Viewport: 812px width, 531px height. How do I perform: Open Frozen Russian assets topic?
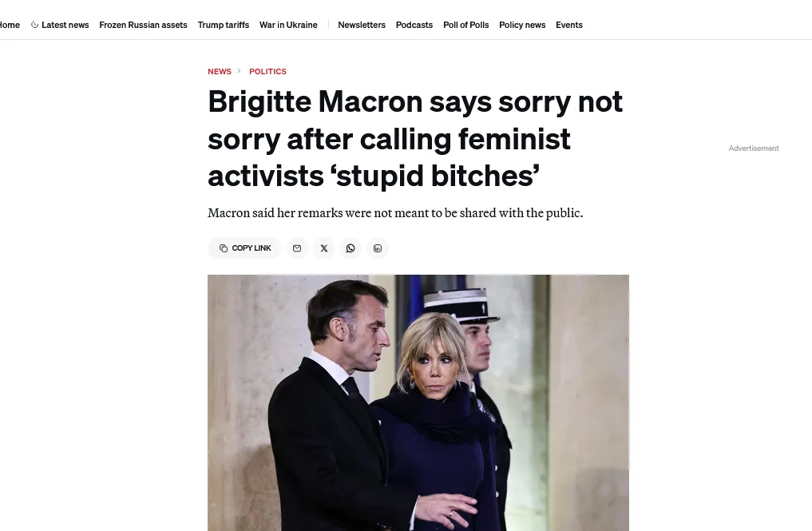tap(143, 25)
